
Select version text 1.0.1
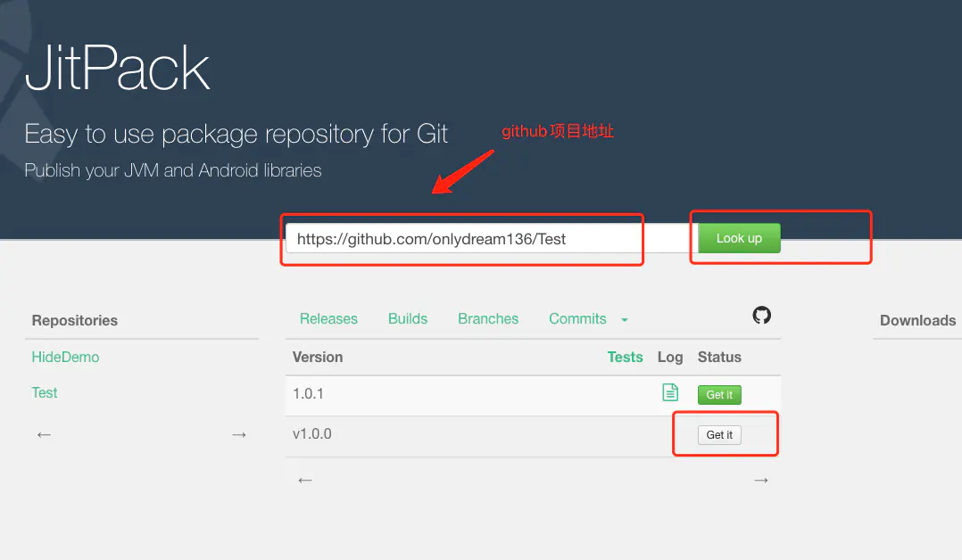point(308,394)
